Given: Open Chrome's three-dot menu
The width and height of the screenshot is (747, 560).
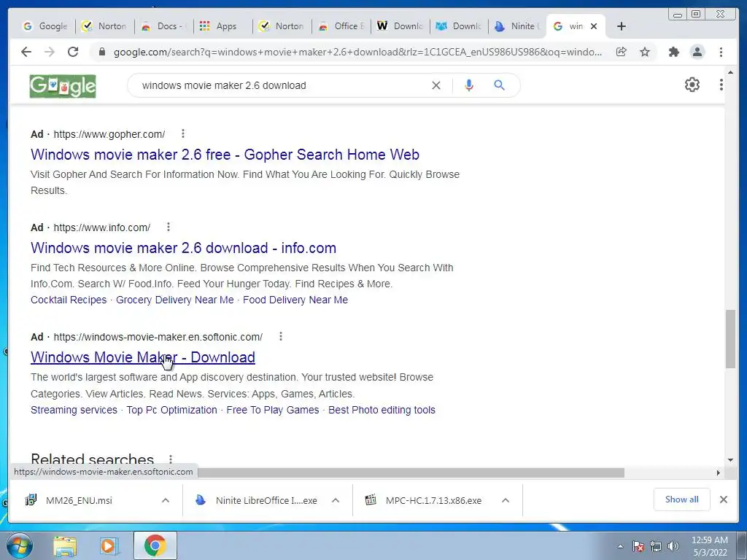Looking at the screenshot, I should pyautogui.click(x=721, y=52).
